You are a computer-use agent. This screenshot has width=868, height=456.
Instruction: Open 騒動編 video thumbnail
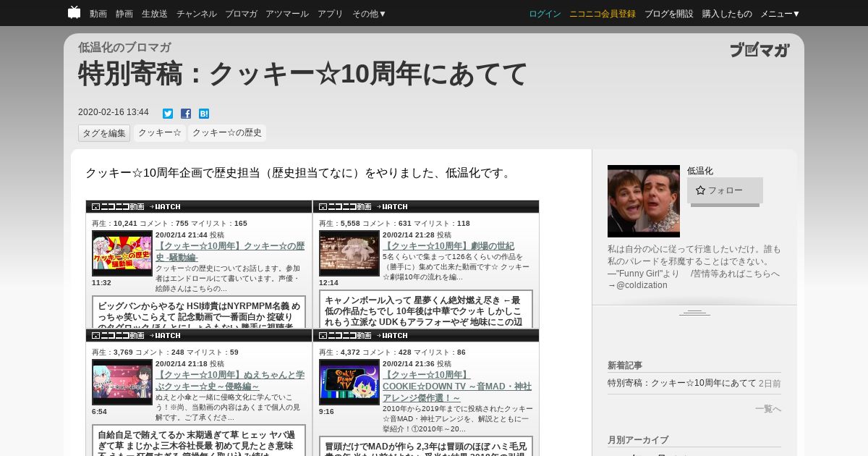click(122, 253)
